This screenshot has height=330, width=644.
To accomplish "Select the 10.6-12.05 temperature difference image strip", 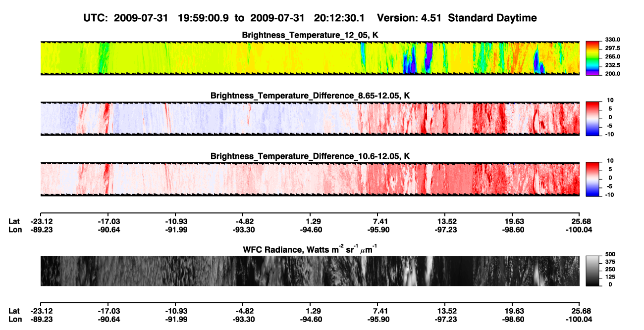I will [310, 179].
